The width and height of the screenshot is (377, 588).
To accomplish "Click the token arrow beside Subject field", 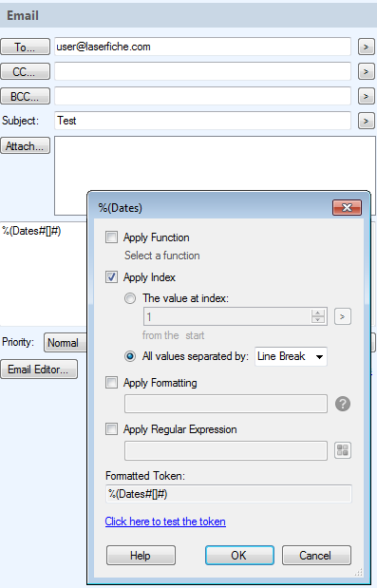I will (367, 121).
